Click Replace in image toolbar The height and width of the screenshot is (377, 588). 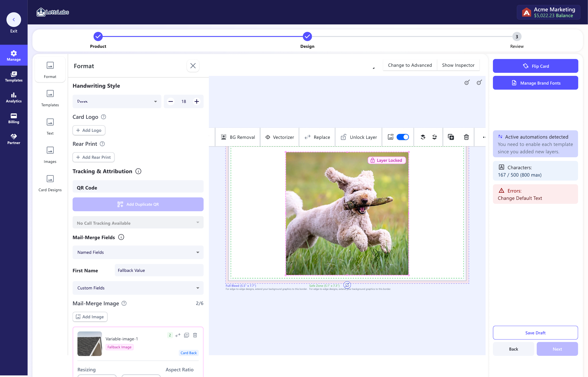(x=317, y=137)
